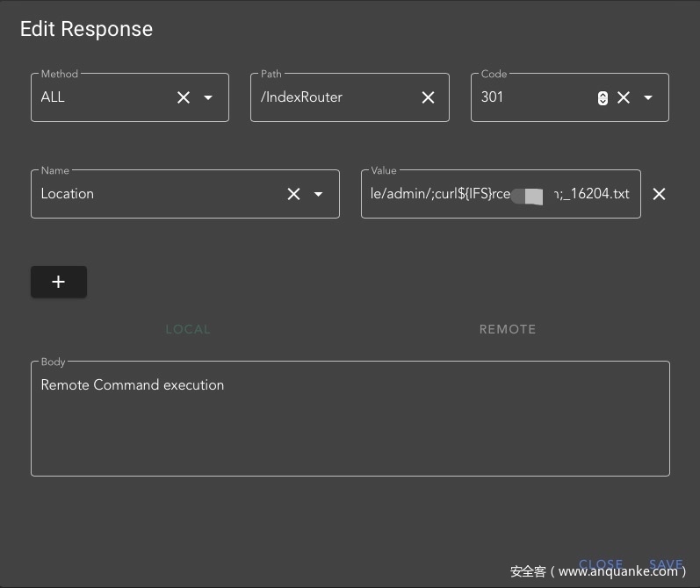Clear the Location header name
Viewport: 700px width, 588px height.
coord(294,194)
